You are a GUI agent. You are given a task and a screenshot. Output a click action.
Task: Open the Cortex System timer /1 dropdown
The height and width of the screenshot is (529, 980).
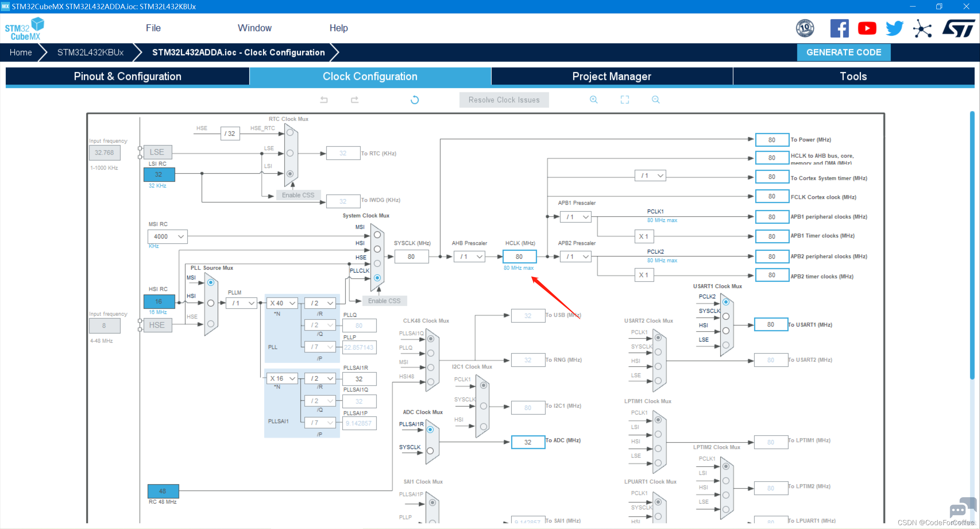[x=650, y=175]
